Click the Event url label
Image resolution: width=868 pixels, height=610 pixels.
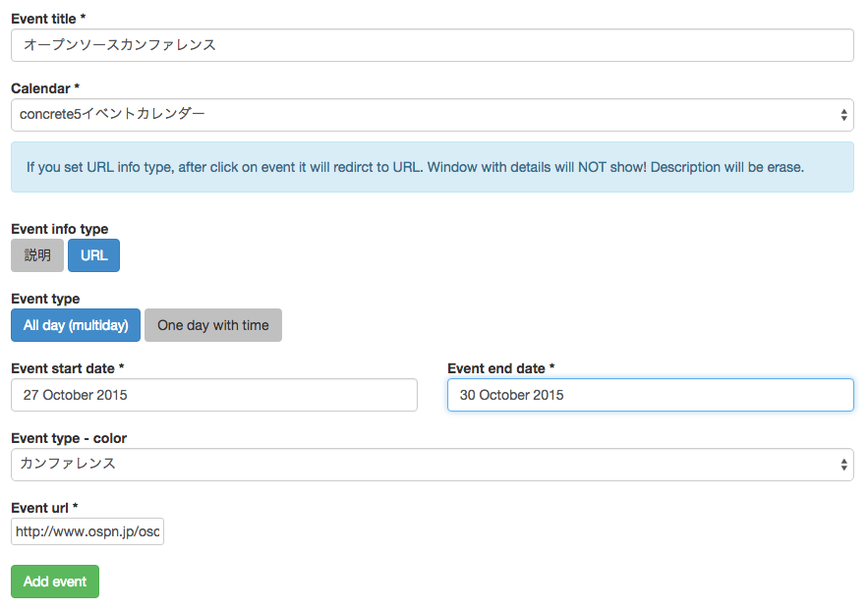coord(44,508)
